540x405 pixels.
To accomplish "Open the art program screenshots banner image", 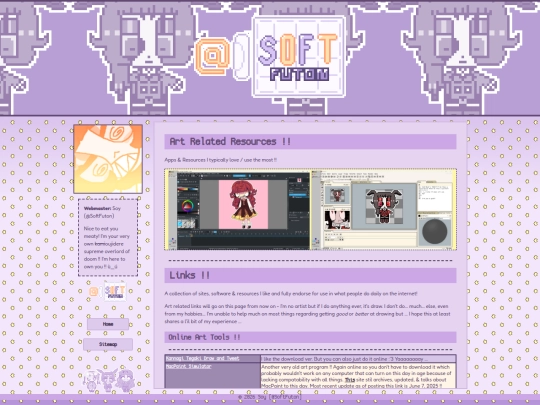I will 310,209.
